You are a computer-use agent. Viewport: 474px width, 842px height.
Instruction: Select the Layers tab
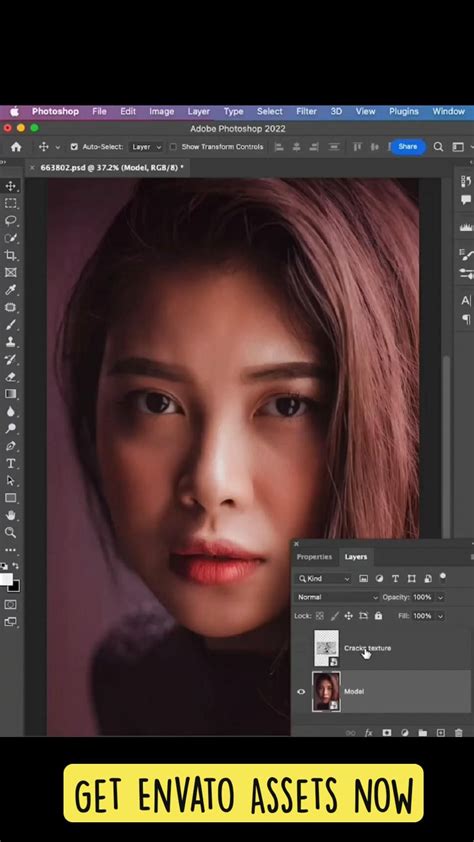pos(355,557)
